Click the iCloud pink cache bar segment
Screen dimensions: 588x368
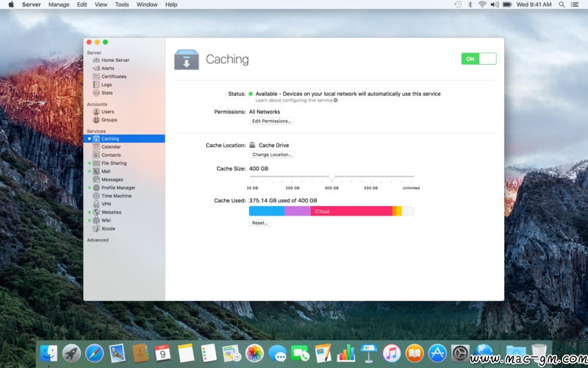coord(351,211)
